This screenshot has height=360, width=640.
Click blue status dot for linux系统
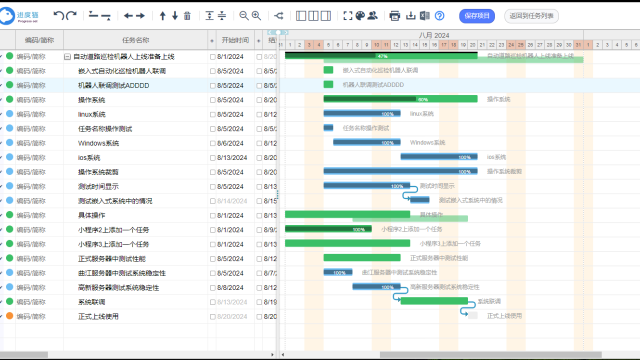click(9, 114)
